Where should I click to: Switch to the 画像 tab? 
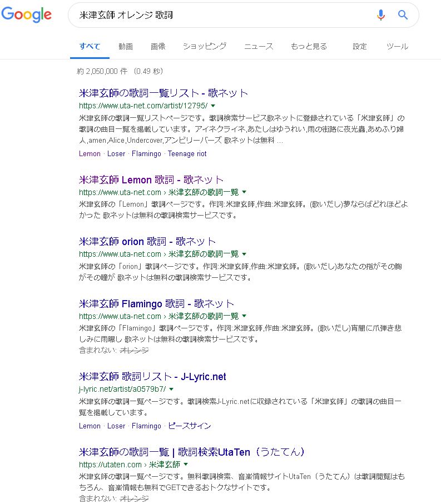158,46
